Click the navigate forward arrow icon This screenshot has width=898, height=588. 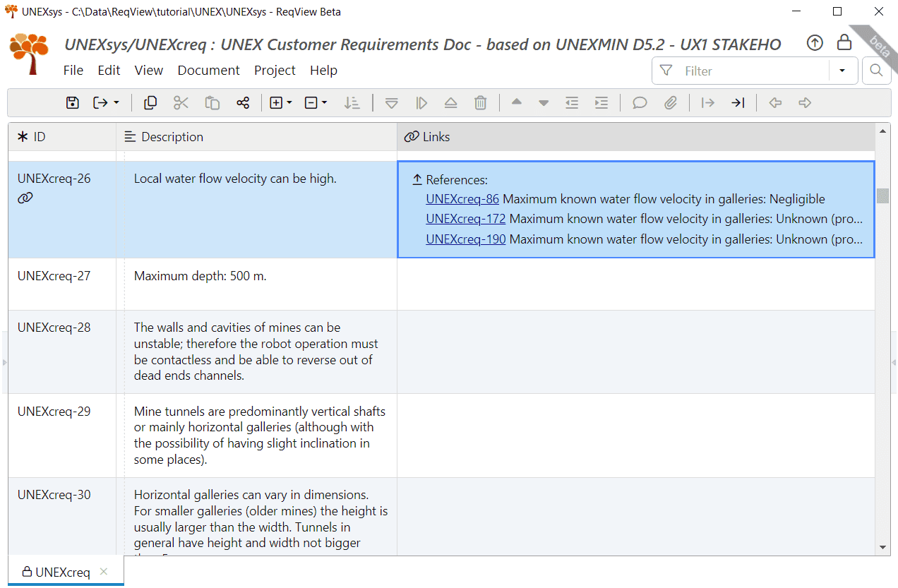(805, 103)
